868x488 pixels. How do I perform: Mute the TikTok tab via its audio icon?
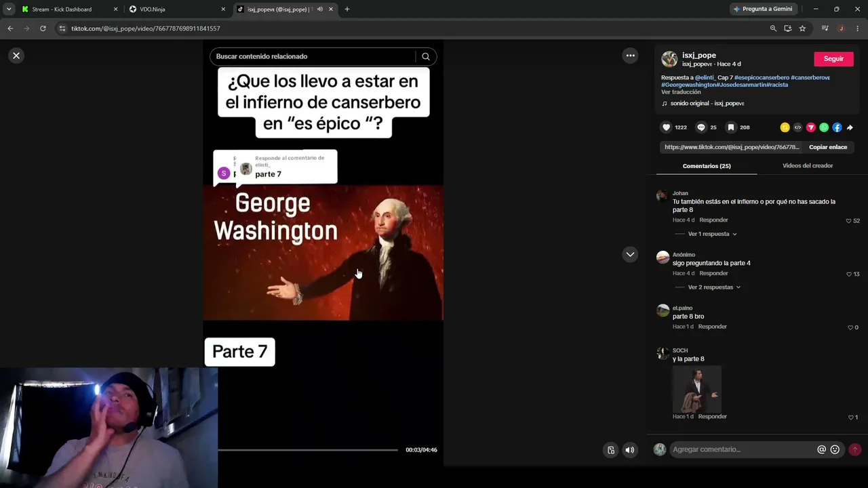click(x=320, y=9)
